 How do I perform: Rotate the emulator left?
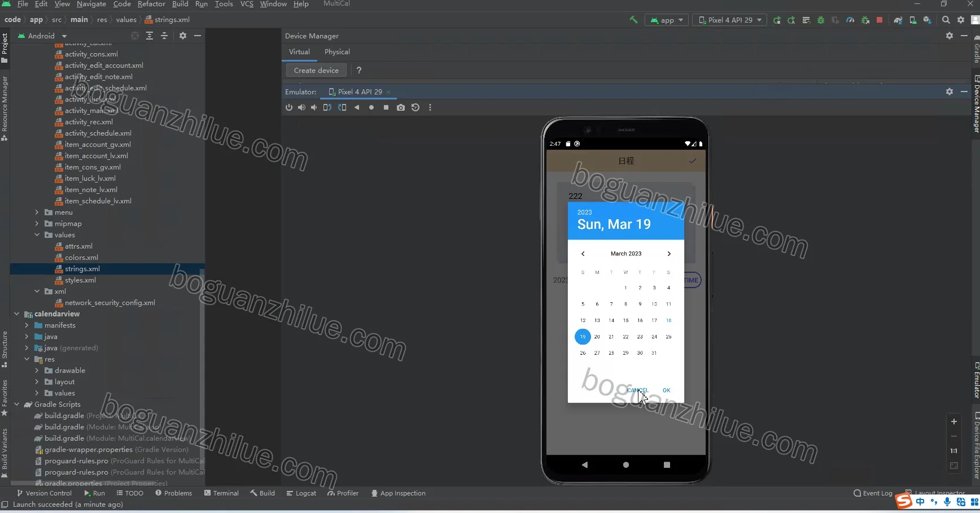click(327, 107)
